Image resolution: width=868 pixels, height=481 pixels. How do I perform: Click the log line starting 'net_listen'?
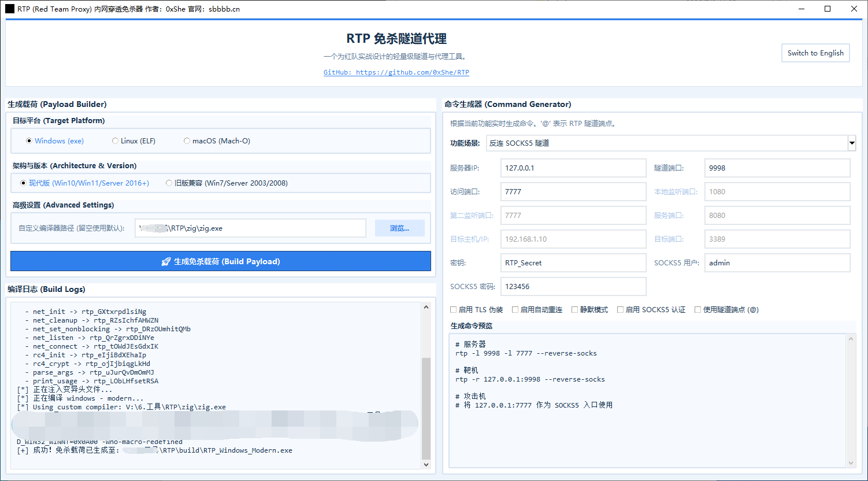(x=90, y=338)
